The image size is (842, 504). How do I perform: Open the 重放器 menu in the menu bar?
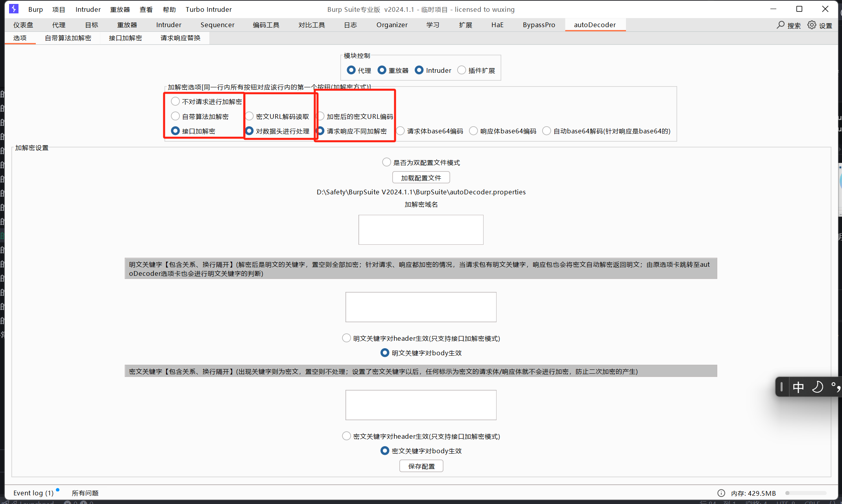[120, 9]
